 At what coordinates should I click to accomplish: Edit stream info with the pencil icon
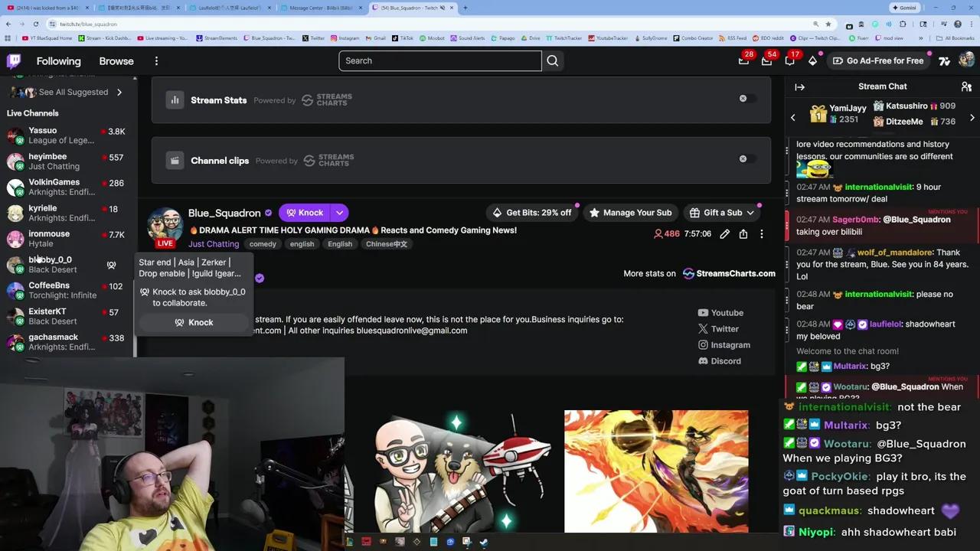[x=724, y=234]
